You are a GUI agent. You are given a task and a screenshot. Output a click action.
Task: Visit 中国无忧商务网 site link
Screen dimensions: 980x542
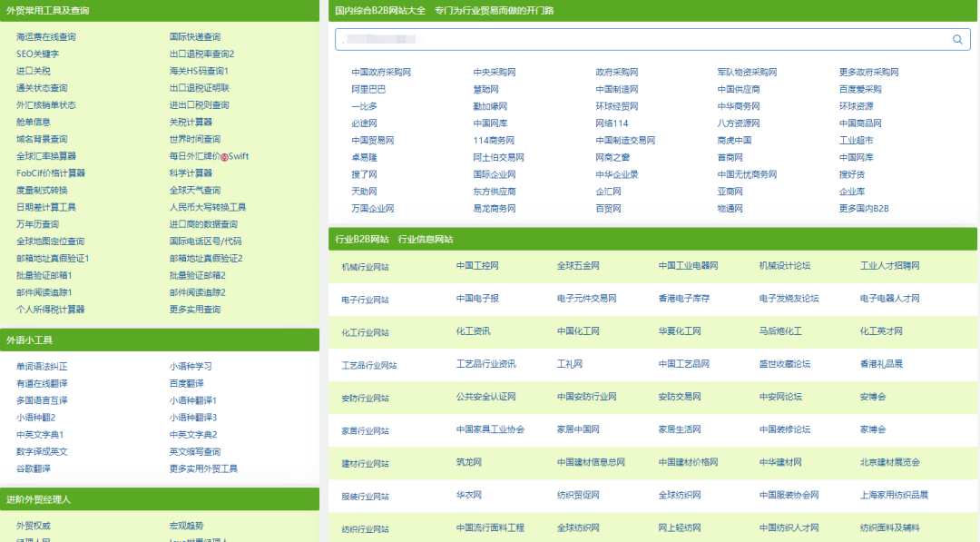(x=747, y=174)
